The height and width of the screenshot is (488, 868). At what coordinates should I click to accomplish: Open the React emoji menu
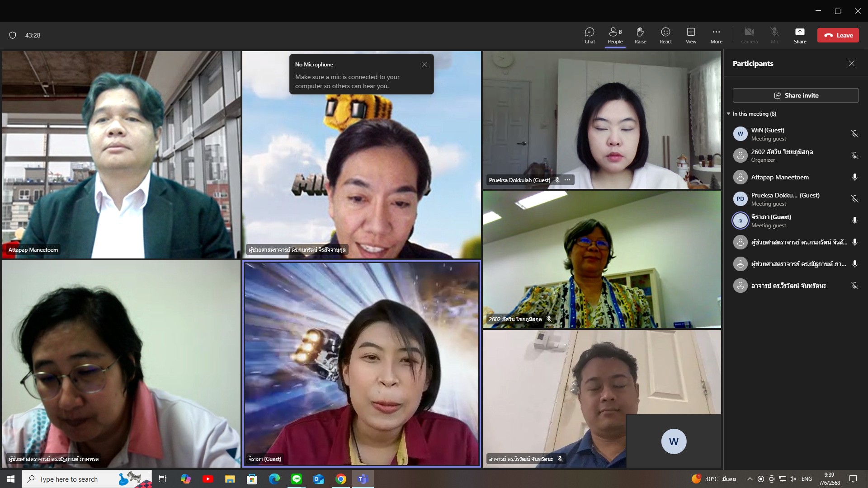point(665,35)
